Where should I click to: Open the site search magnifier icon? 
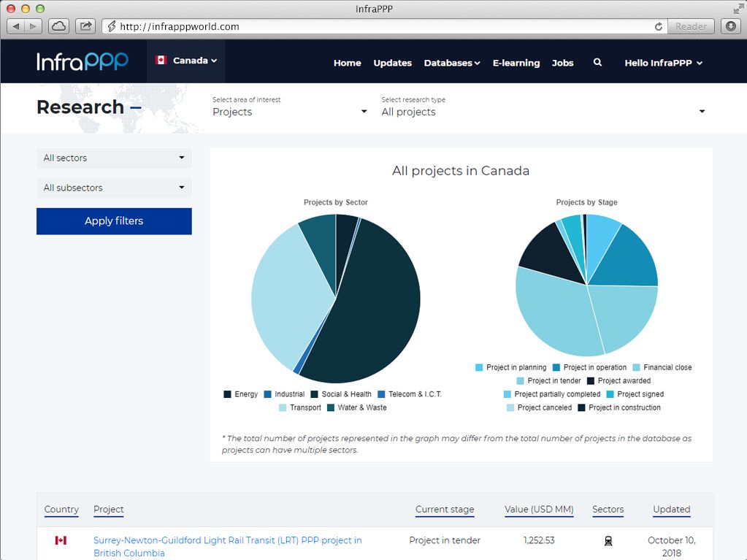[597, 63]
